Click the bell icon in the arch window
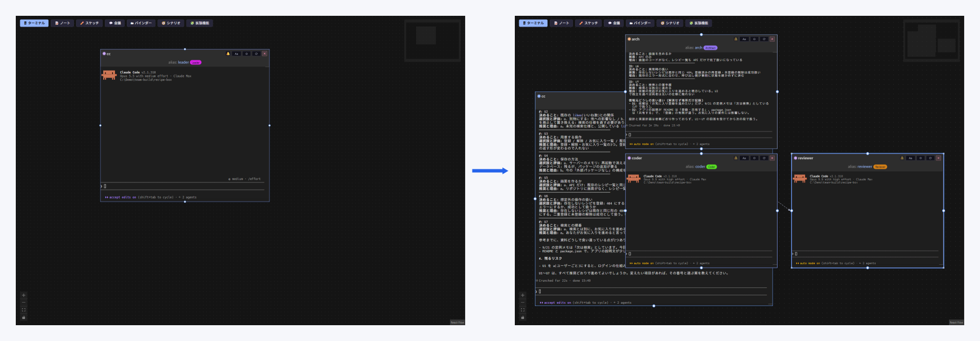The width and height of the screenshot is (980, 341). point(735,39)
